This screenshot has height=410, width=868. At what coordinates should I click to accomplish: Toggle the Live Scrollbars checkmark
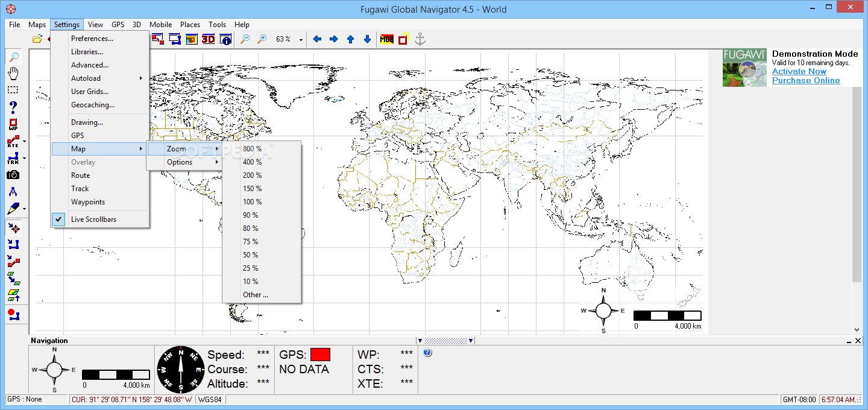tap(59, 219)
